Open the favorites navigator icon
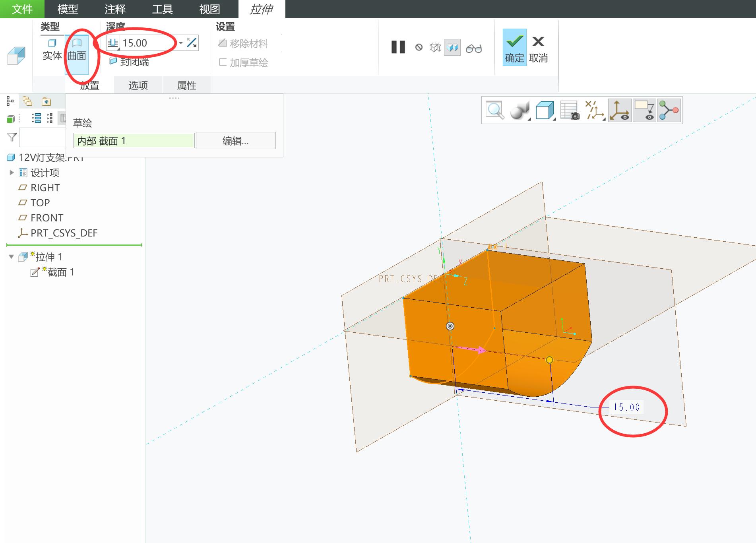Viewport: 756px width, 543px height. 47,101
